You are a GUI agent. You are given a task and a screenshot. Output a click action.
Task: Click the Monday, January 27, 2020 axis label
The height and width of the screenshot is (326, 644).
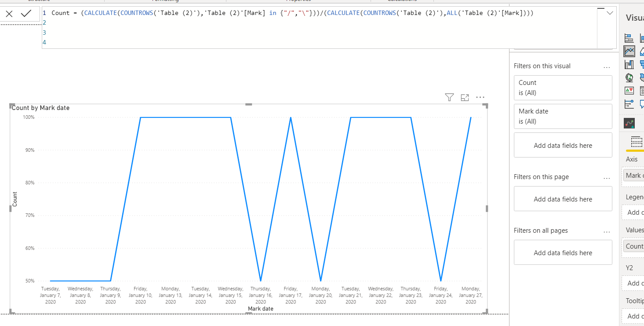pos(471,295)
